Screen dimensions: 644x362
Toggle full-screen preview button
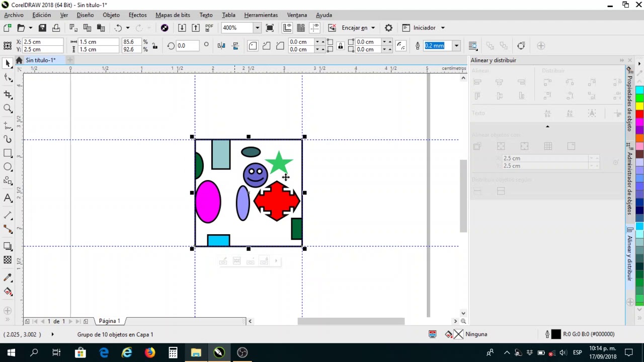pyautogui.click(x=270, y=28)
